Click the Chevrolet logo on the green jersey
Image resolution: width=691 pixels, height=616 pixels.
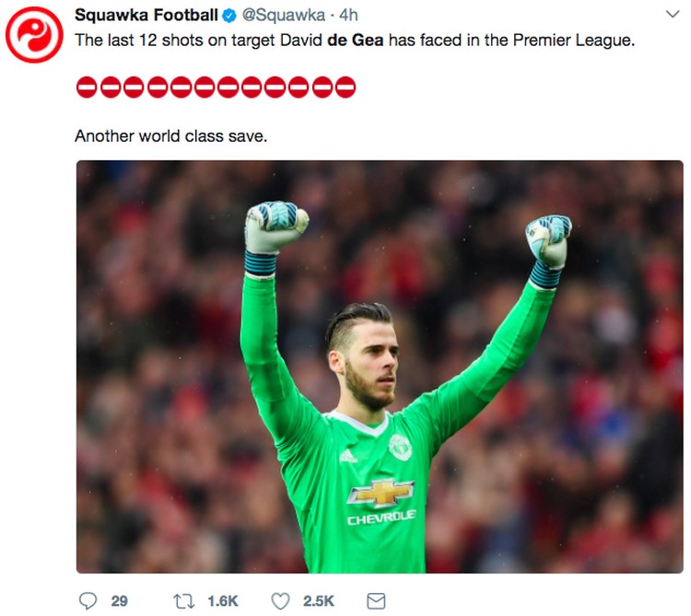(x=381, y=493)
